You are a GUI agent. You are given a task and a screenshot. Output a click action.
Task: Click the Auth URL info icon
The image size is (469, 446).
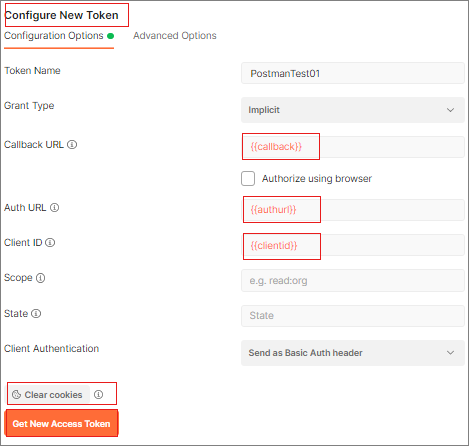coord(54,208)
